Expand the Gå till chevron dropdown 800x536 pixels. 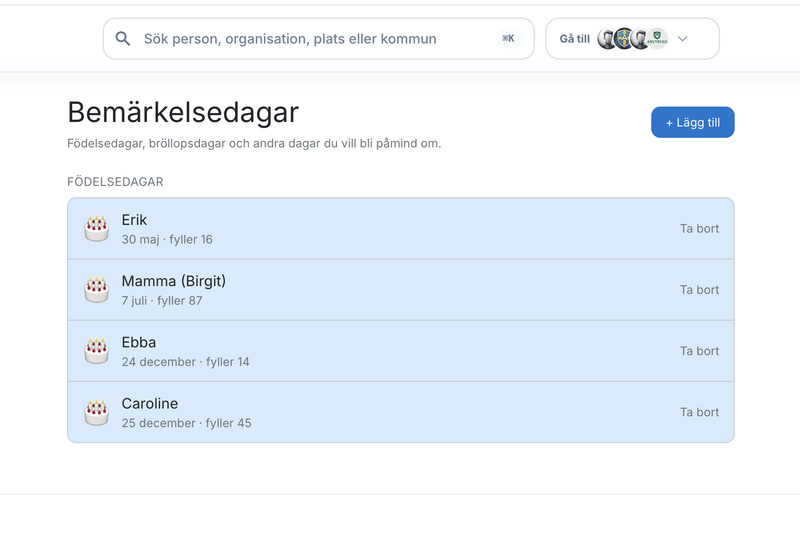coord(682,39)
